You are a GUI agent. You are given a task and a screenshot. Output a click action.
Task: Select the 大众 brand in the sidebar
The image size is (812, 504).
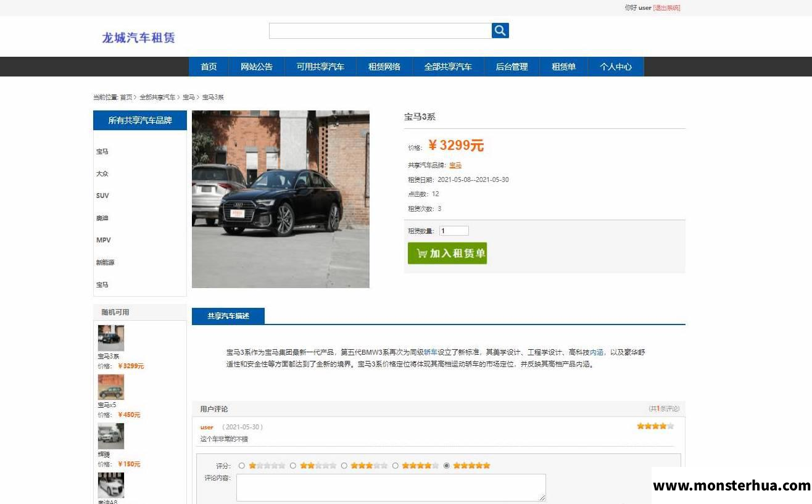pos(102,174)
